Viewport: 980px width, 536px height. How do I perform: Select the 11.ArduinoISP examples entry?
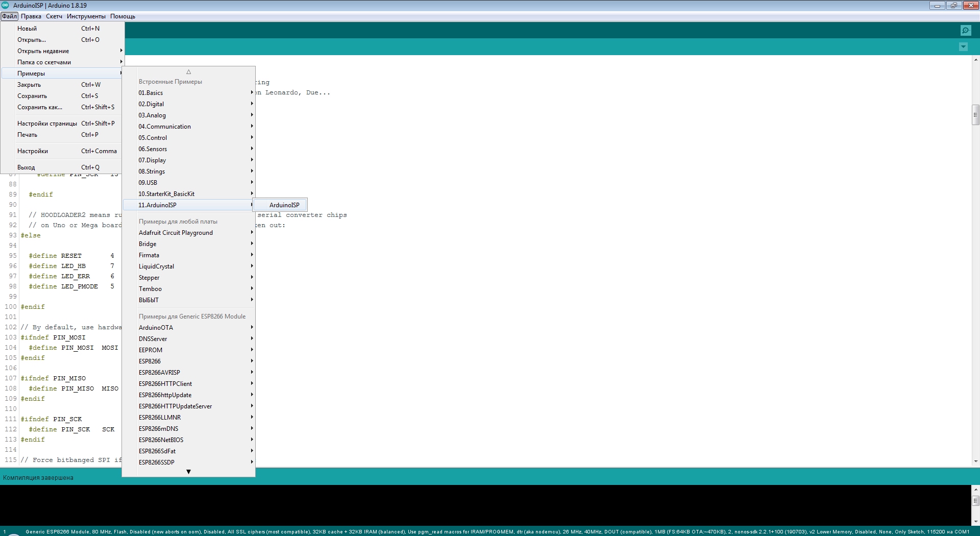tap(189, 205)
